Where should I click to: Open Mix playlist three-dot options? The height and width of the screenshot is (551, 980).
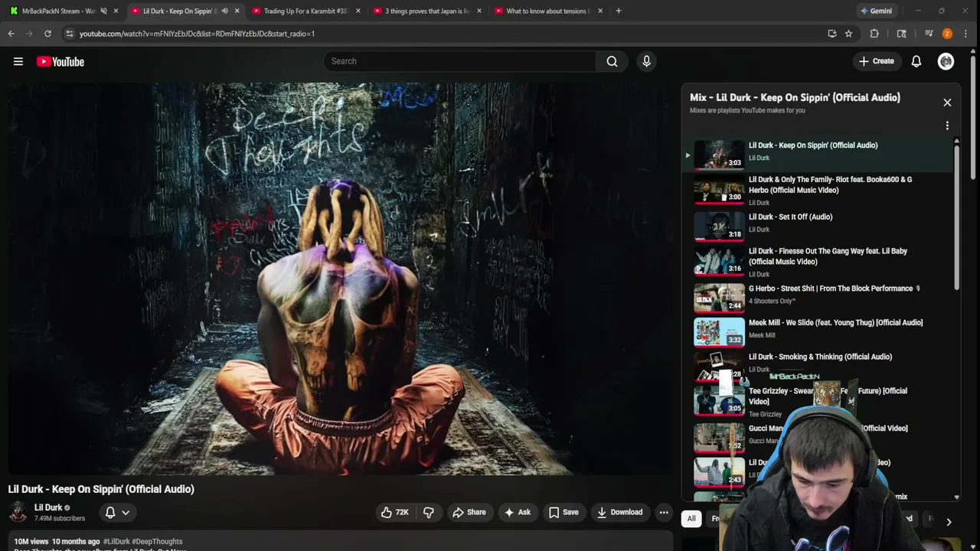point(947,126)
